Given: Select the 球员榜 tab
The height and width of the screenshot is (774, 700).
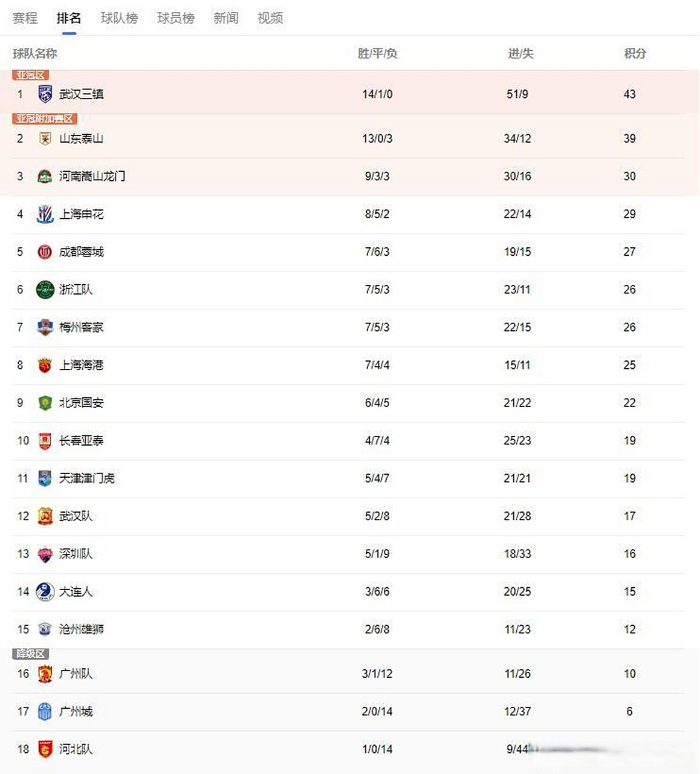Looking at the screenshot, I should (176, 18).
